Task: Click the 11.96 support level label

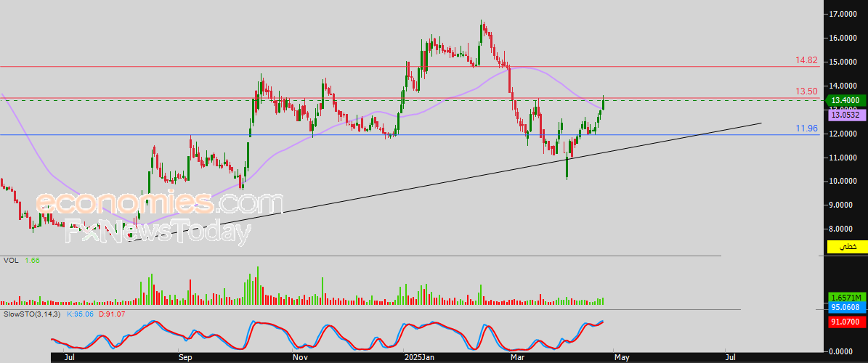Action: tap(807, 129)
